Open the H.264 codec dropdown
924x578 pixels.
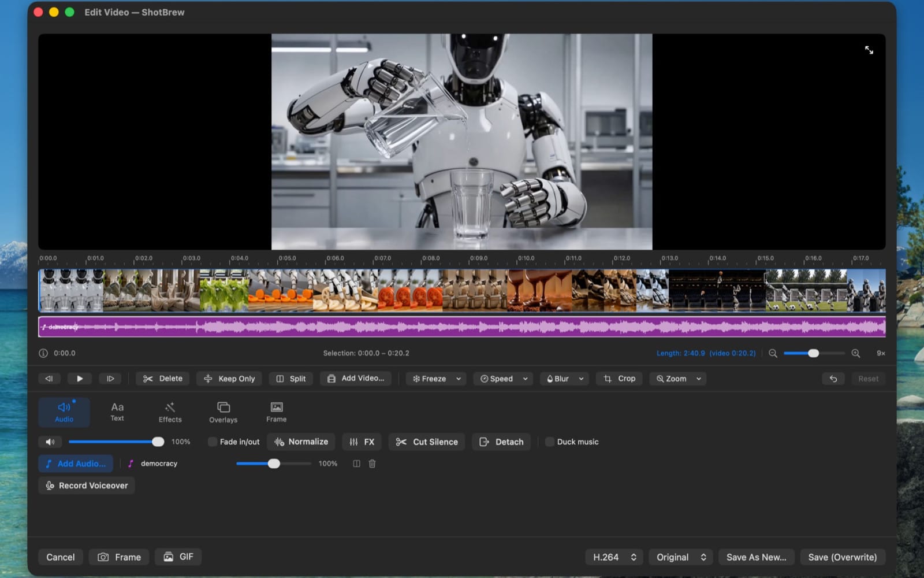(x=614, y=557)
